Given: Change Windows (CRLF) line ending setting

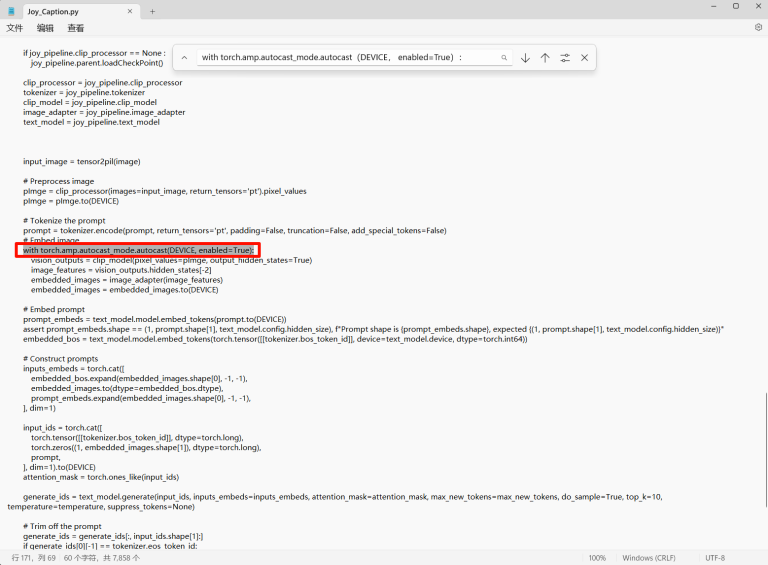Looking at the screenshot, I should pos(650,557).
